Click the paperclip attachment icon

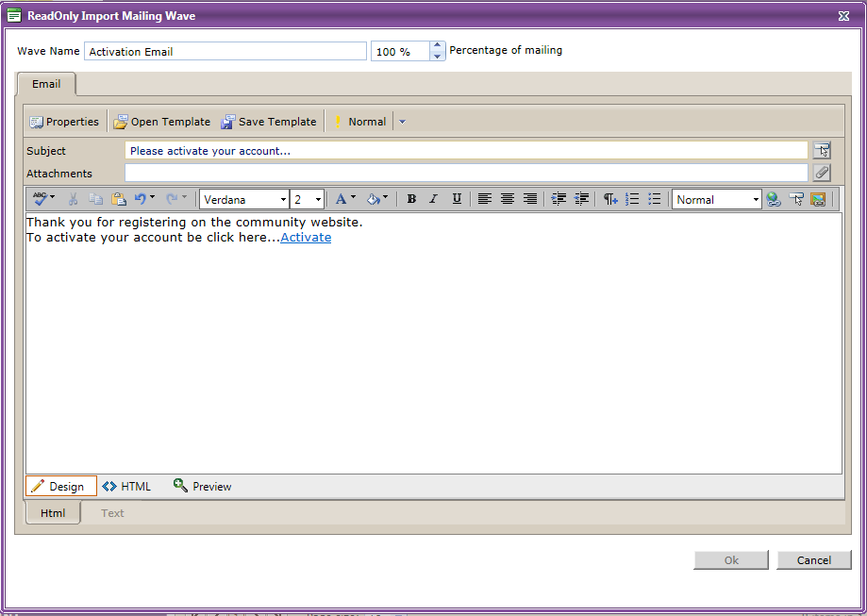822,173
